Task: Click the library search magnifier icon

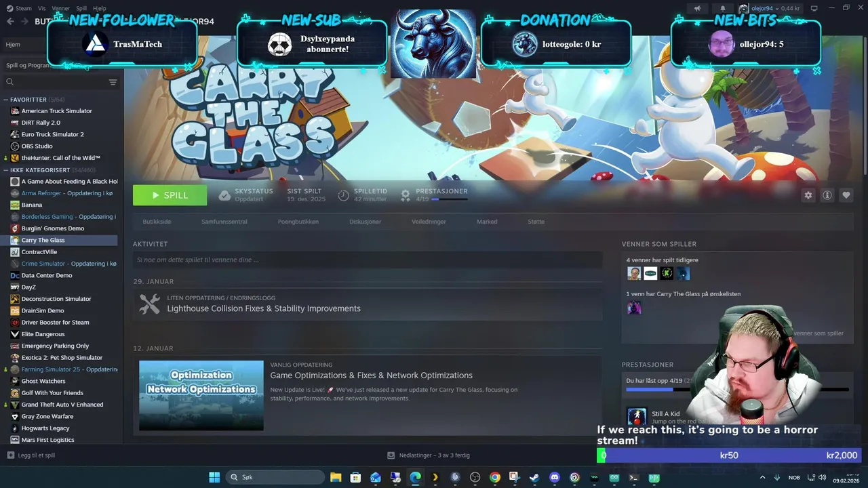Action: coord(10,82)
